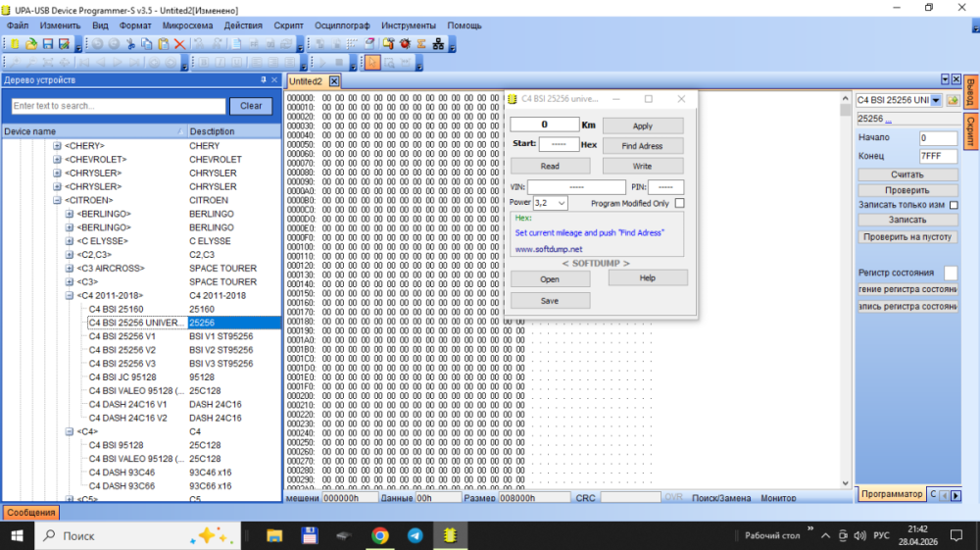This screenshot has width=980, height=550.
Task: Open the 'Микросхема' menu
Action: pyautogui.click(x=188, y=25)
